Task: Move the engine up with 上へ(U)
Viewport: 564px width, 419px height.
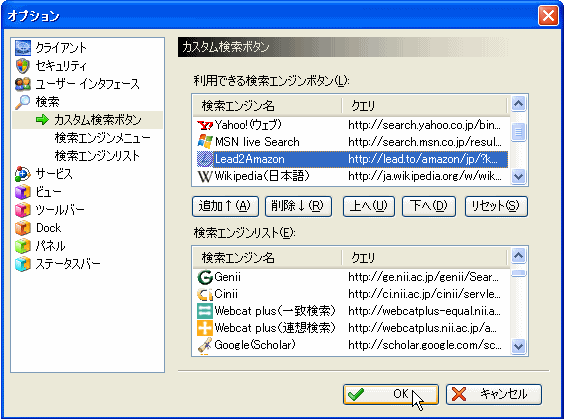Action: [369, 206]
